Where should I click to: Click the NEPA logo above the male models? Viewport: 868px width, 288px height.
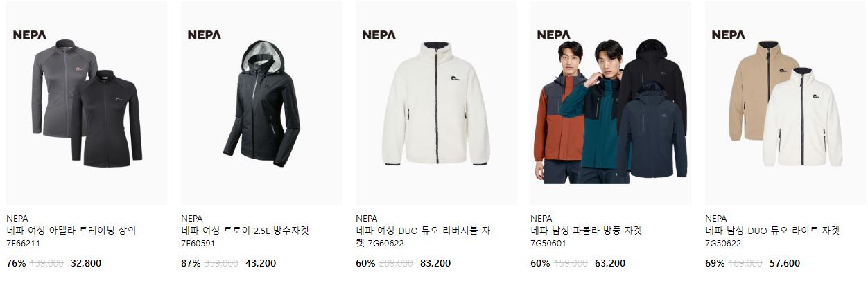(x=554, y=35)
